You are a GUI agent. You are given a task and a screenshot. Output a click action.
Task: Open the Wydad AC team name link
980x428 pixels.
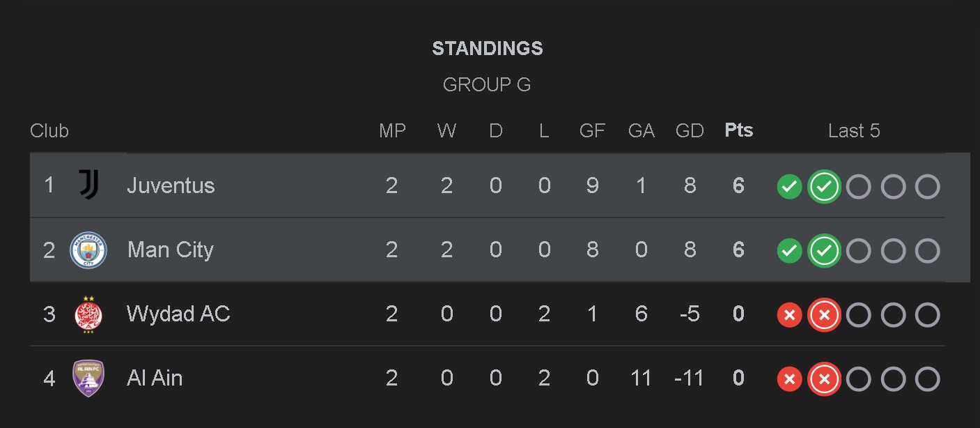point(178,314)
